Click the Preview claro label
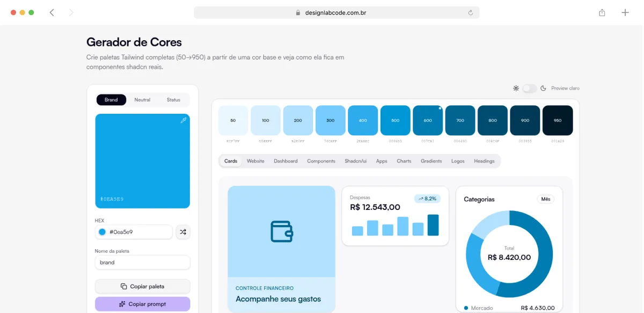This screenshot has width=644, height=313. point(565,88)
